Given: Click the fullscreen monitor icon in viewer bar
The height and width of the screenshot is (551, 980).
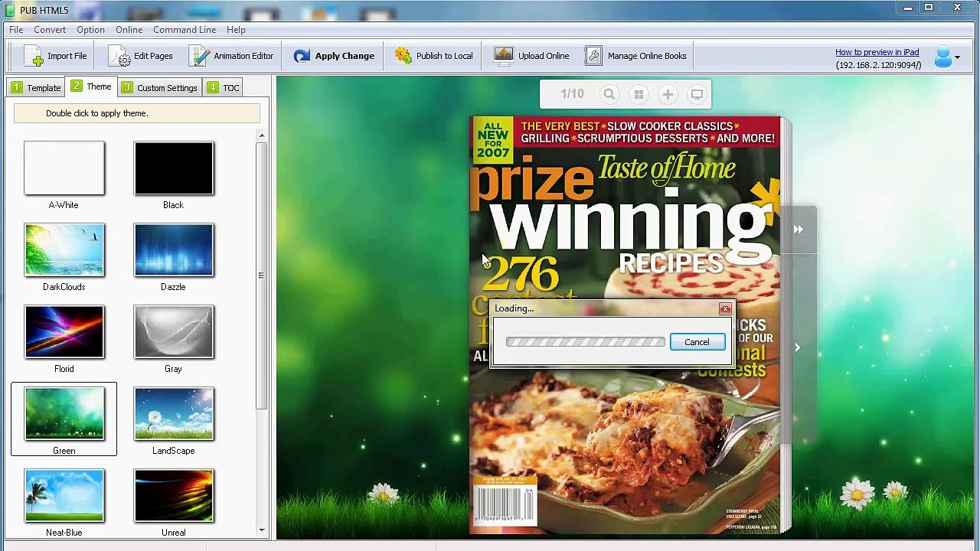Looking at the screenshot, I should (697, 94).
